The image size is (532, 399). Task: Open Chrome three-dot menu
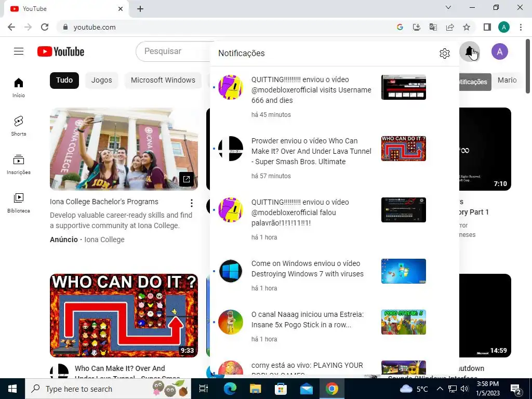click(521, 27)
